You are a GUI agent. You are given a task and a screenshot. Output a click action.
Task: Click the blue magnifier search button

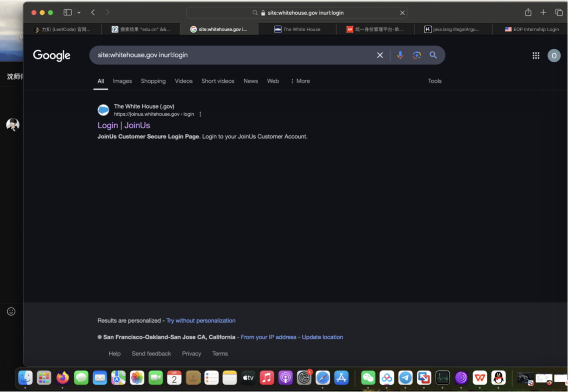(433, 55)
